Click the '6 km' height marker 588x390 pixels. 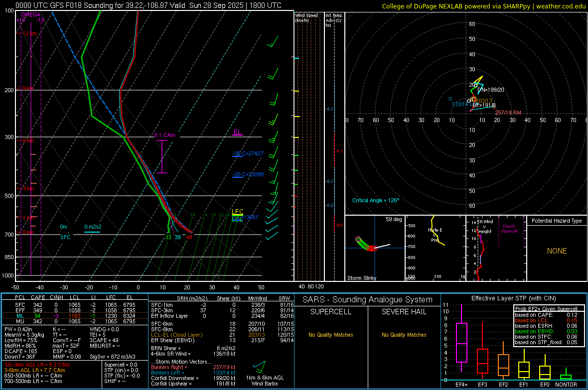[x=28, y=140]
